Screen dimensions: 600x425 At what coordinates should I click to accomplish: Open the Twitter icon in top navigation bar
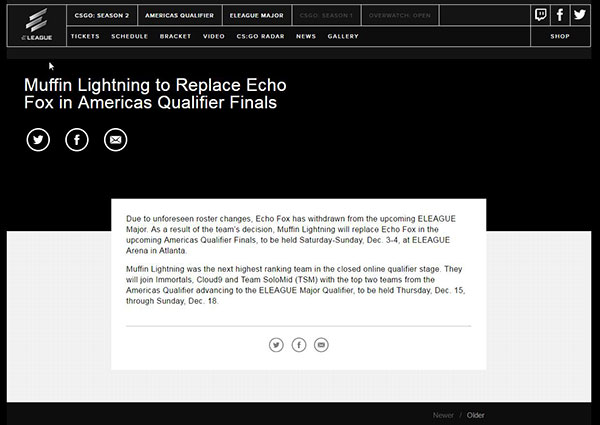point(579,15)
